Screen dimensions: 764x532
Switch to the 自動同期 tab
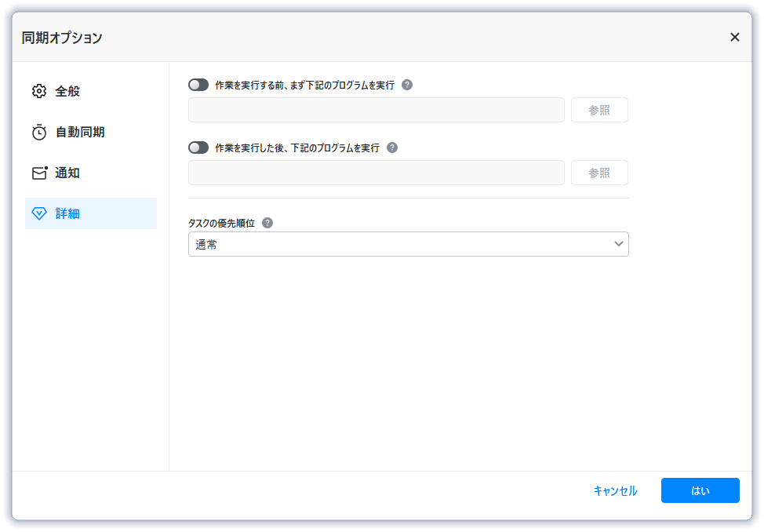tap(79, 132)
